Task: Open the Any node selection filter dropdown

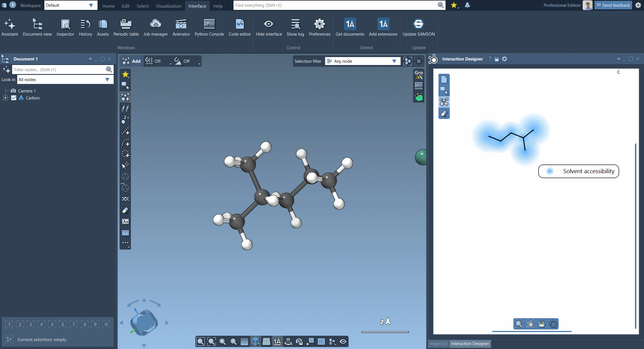Action: (x=394, y=61)
